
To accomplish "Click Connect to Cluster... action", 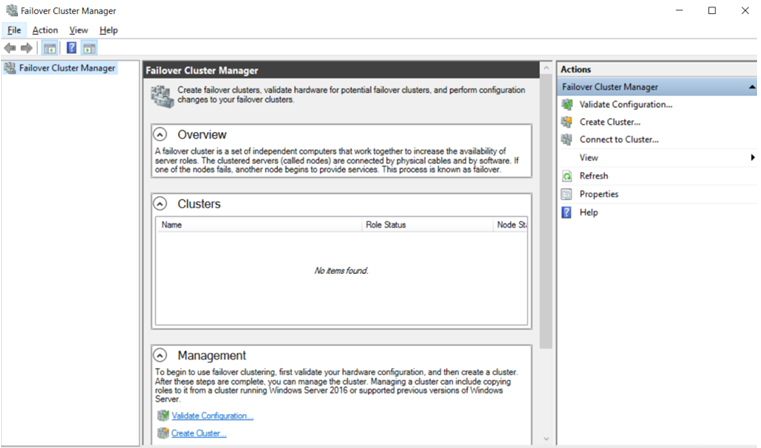I will coord(619,139).
